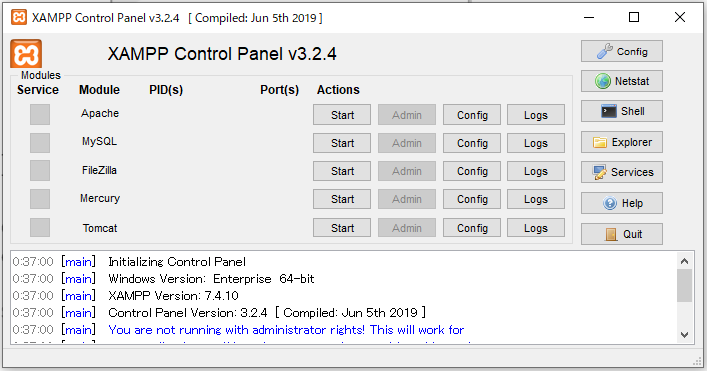Open Config for the Apache module
The image size is (707, 371).
pos(472,115)
